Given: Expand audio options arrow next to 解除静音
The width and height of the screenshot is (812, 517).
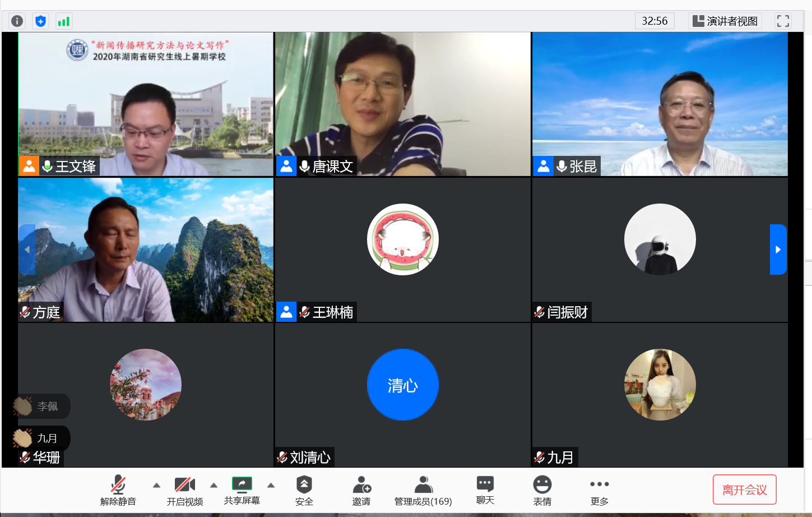Looking at the screenshot, I should click(x=157, y=485).
